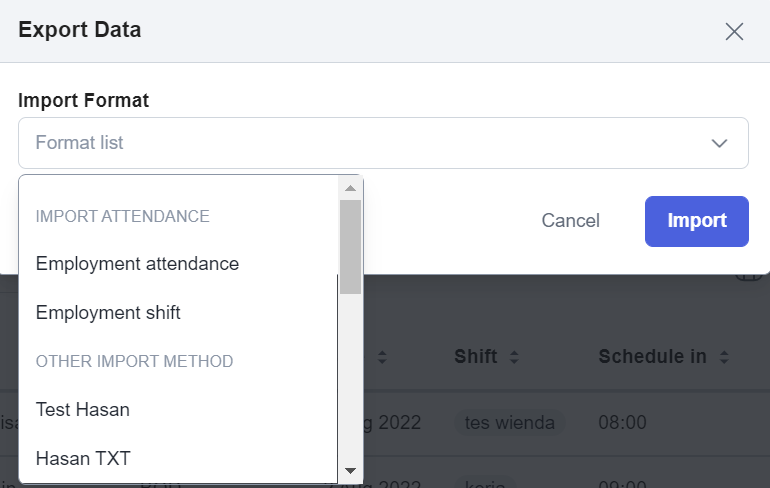Click the Format list chevron arrow
Image resolution: width=770 pixels, height=488 pixels.
coord(719,143)
